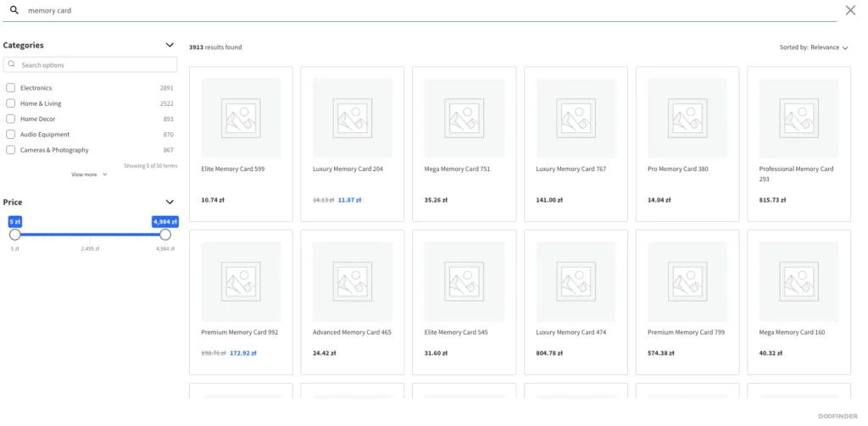Close the search overlay with the X
The image size is (868, 426).
point(850,10)
